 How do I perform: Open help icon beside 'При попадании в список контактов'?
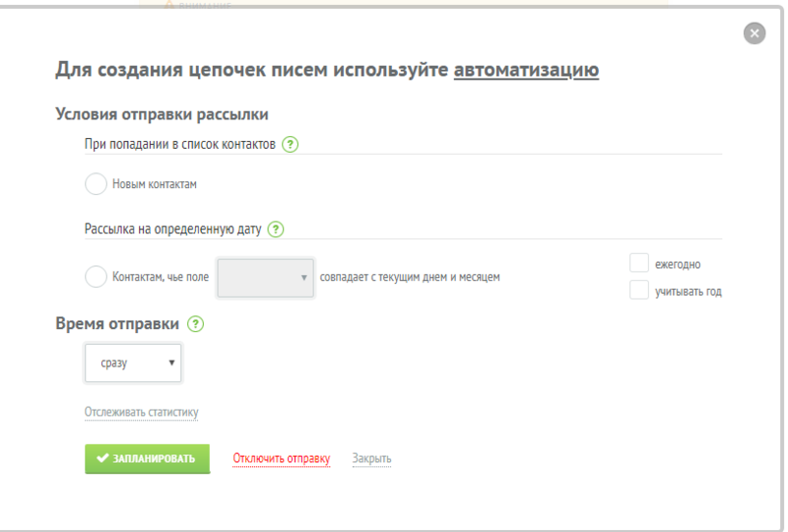pyautogui.click(x=290, y=144)
